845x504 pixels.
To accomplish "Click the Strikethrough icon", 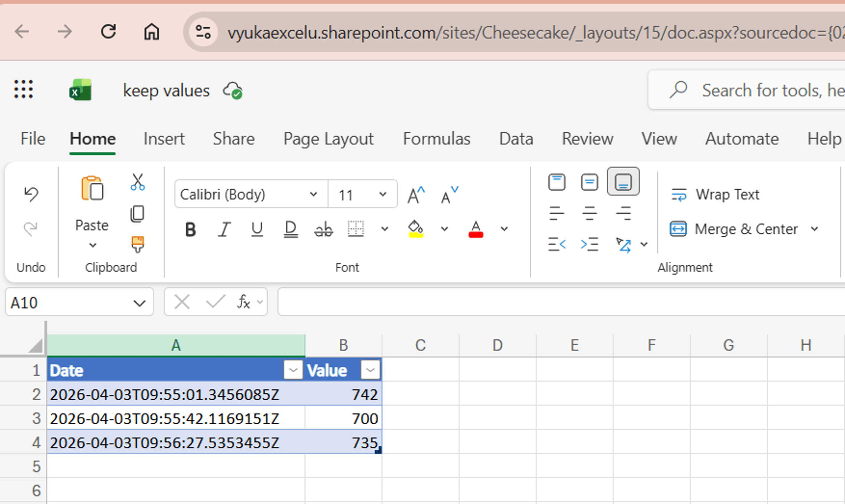I will tap(323, 229).
